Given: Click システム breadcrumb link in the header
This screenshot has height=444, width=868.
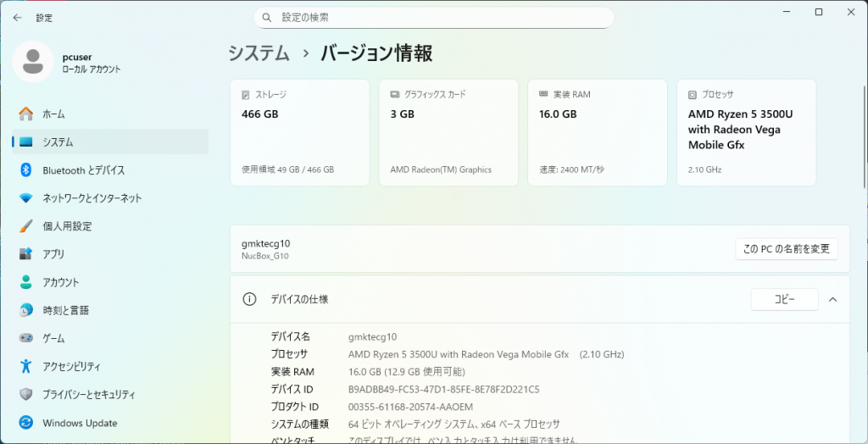Looking at the screenshot, I should coord(259,53).
